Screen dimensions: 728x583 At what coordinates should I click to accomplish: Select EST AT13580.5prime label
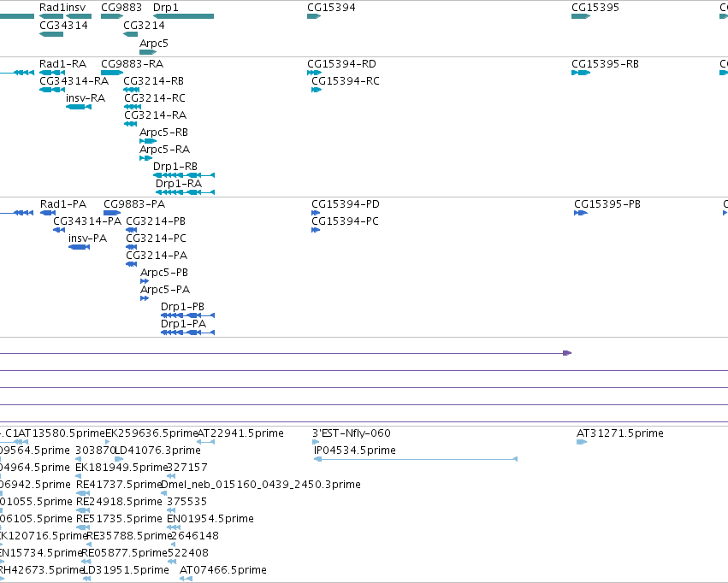[62, 433]
